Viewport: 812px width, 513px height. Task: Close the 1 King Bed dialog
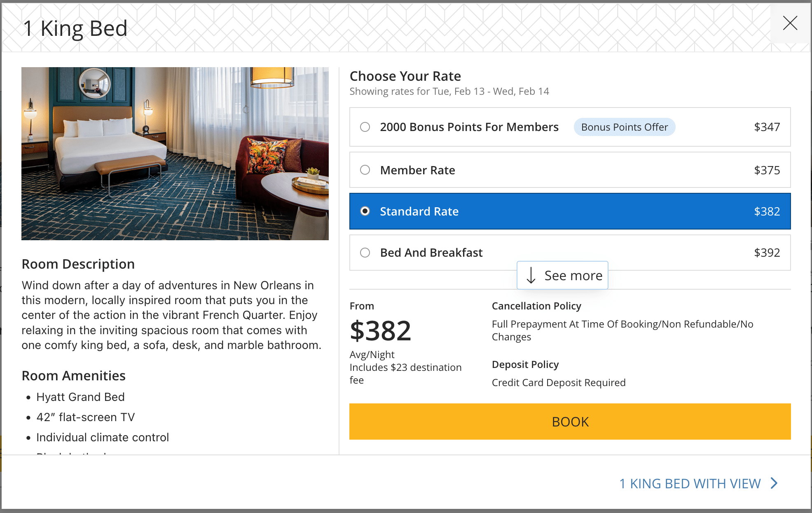tap(790, 23)
